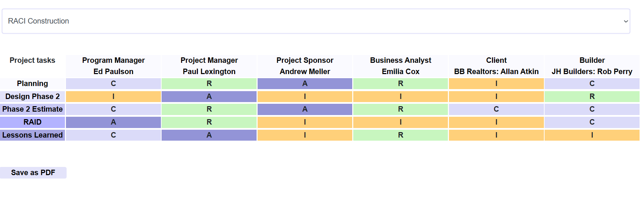Image resolution: width=644 pixels, height=198 pixels.
Task: Open the RACI Construction dropdown
Action: (316, 21)
